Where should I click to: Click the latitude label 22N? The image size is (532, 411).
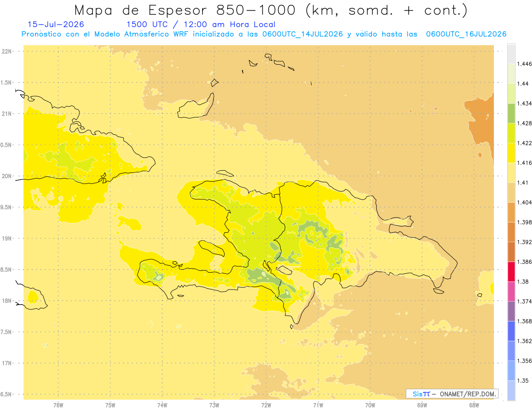7,51
